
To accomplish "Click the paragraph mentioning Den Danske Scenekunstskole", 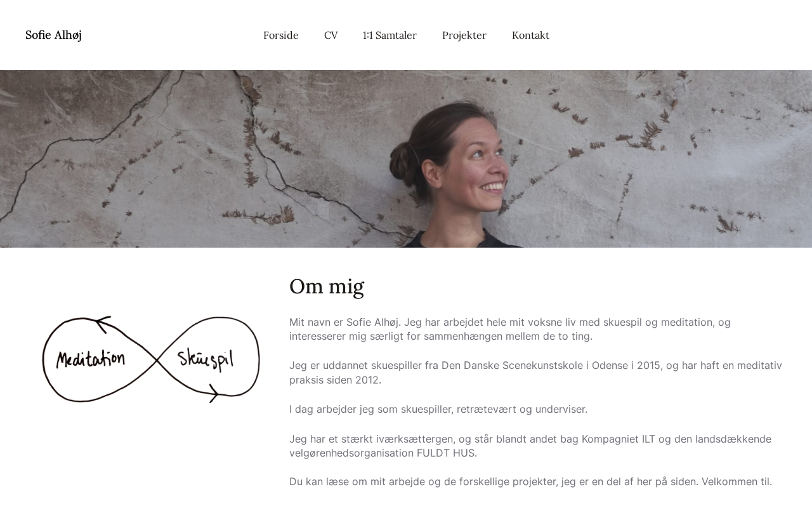I will coord(535,373).
